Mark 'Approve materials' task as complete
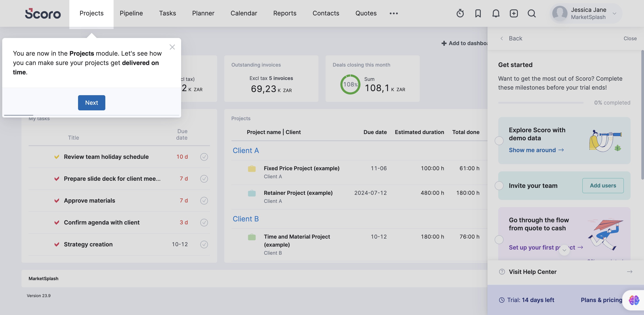Viewport: 644px width, 315px height. pos(204,201)
